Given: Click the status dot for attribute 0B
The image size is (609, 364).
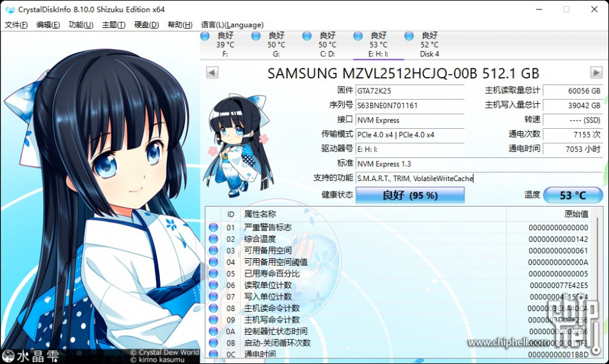Looking at the screenshot, I should (x=213, y=343).
